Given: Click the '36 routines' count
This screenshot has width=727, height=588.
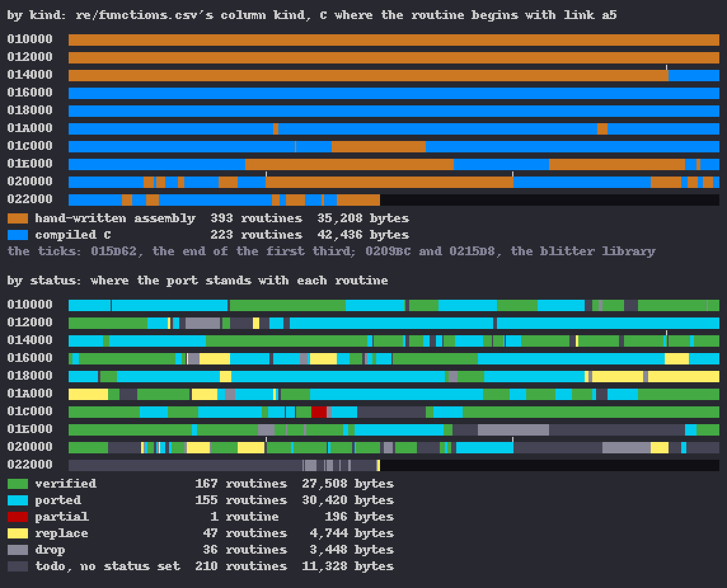Looking at the screenshot, I should tap(245, 550).
